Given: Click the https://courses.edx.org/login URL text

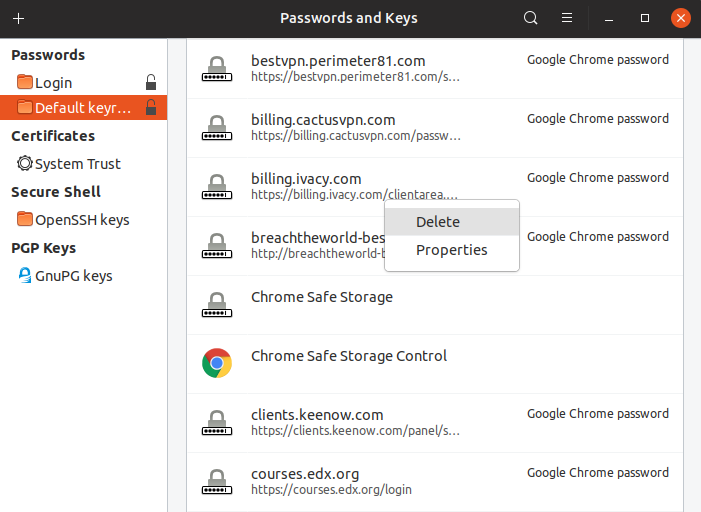Looking at the screenshot, I should tap(331, 490).
